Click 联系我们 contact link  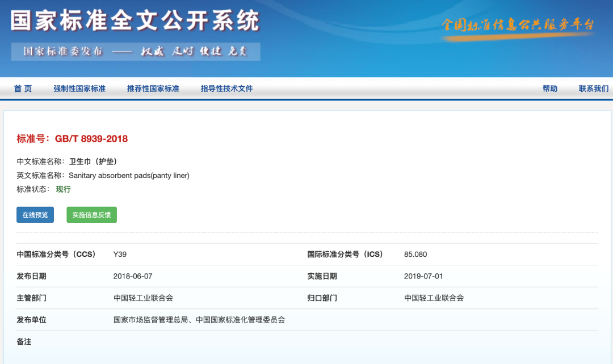click(x=594, y=88)
